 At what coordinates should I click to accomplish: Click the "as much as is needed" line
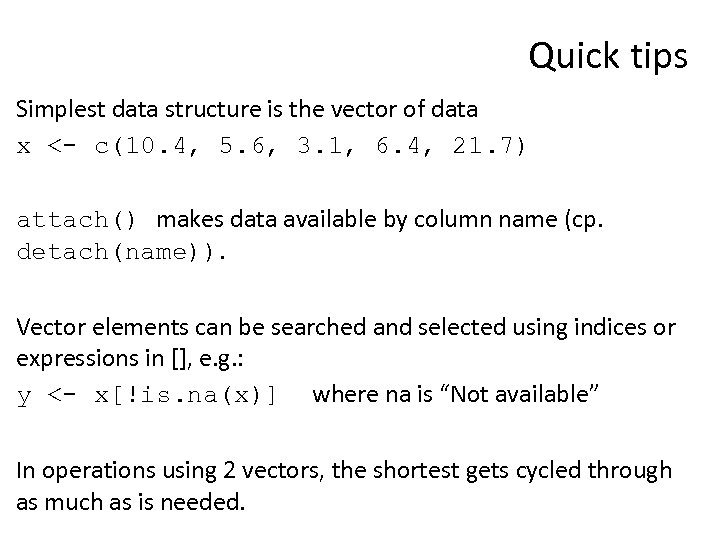pyautogui.click(x=130, y=501)
